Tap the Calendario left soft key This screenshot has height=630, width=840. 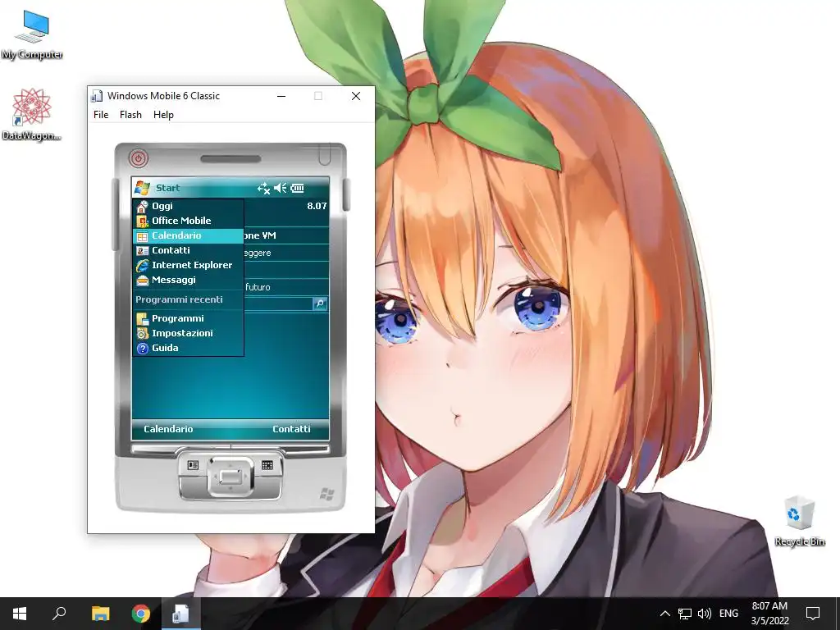(168, 429)
